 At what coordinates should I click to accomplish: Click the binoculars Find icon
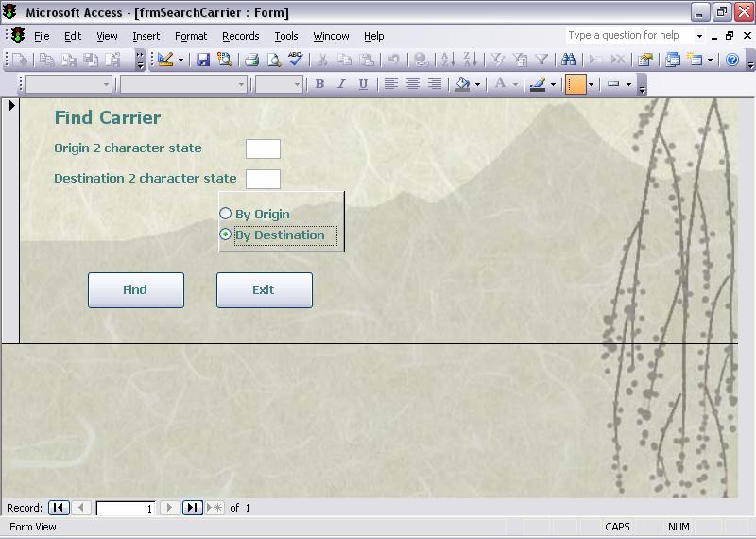(568, 60)
